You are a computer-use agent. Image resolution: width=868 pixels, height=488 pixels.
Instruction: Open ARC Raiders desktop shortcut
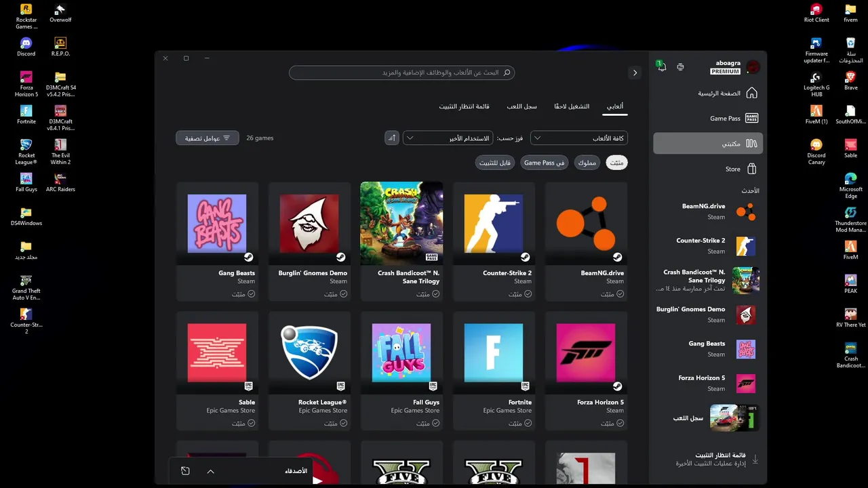[x=60, y=182]
